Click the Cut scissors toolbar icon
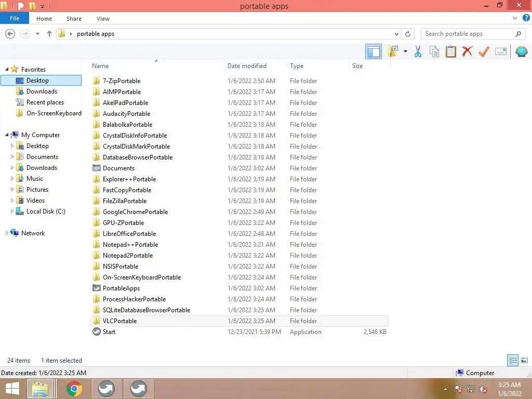This screenshot has height=399, width=532. pyautogui.click(x=418, y=51)
